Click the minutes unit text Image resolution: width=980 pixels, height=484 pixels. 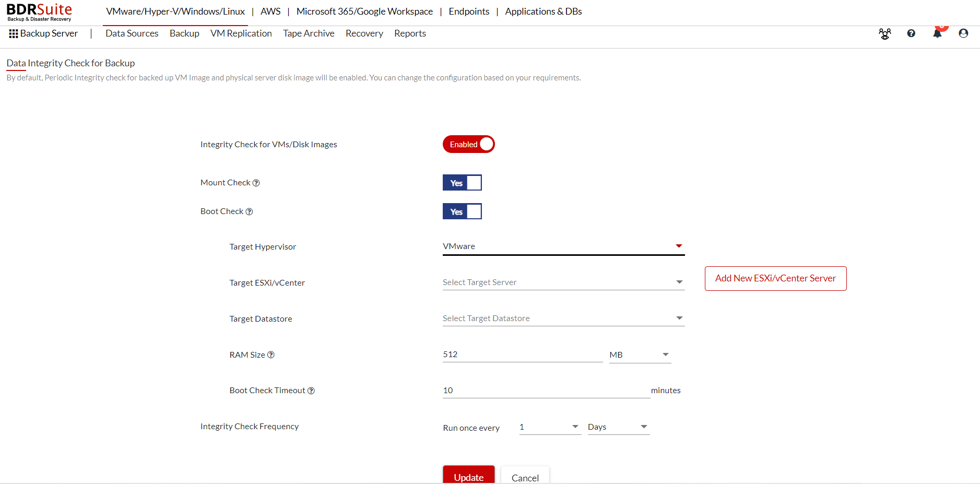point(666,391)
